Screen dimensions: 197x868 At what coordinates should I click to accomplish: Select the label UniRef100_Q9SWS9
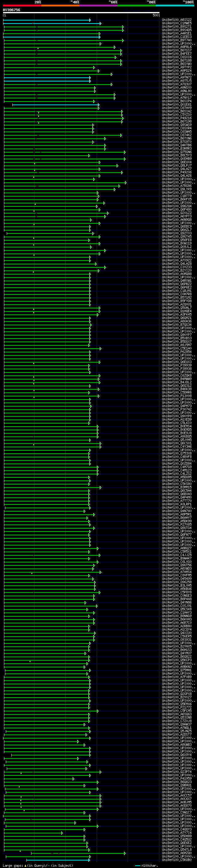click(177, 125)
